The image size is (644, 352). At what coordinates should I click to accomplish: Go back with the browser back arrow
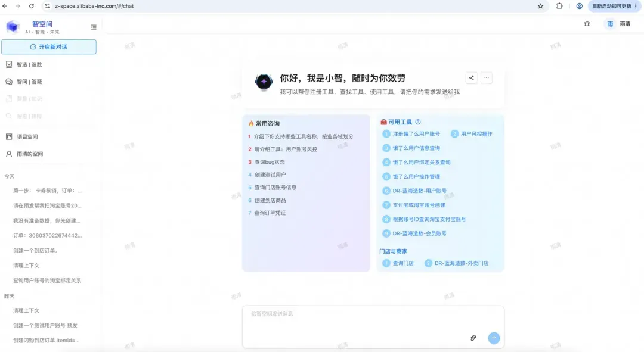click(x=5, y=6)
